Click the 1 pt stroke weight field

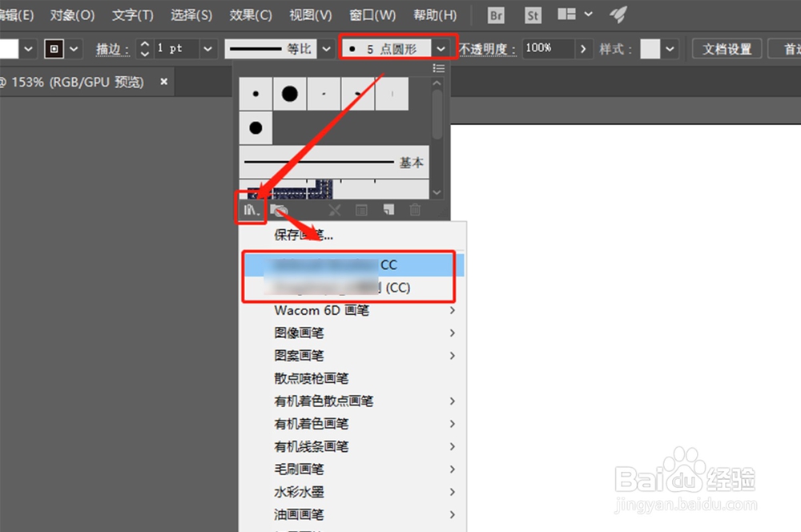click(x=175, y=49)
